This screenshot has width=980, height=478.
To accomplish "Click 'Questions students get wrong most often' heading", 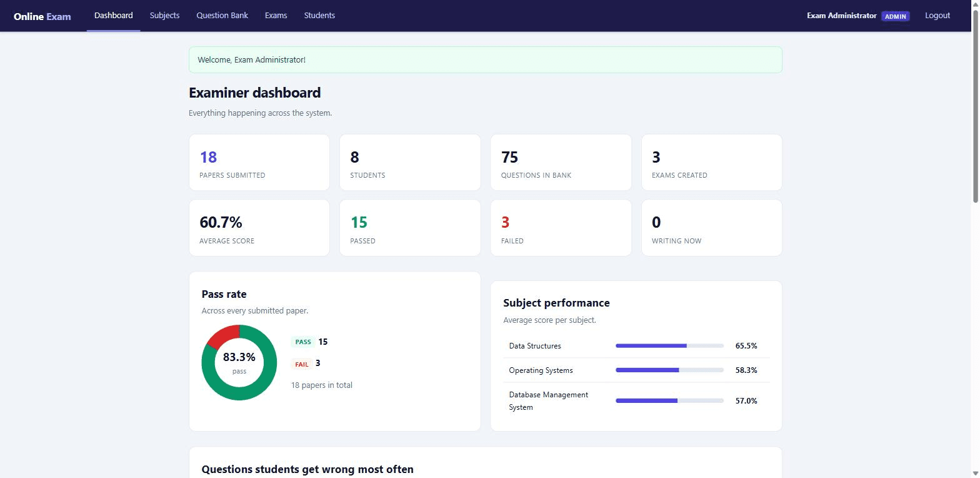I will [x=307, y=469].
